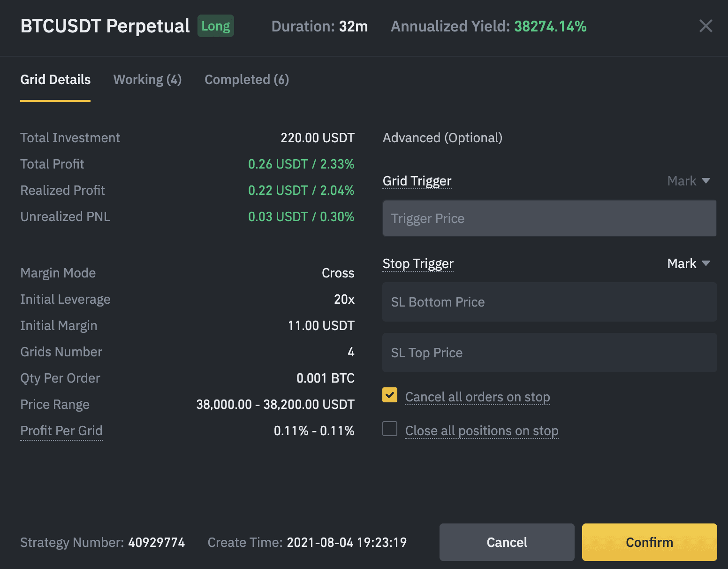Select the Grid Details tab
728x569 pixels.
tap(55, 79)
